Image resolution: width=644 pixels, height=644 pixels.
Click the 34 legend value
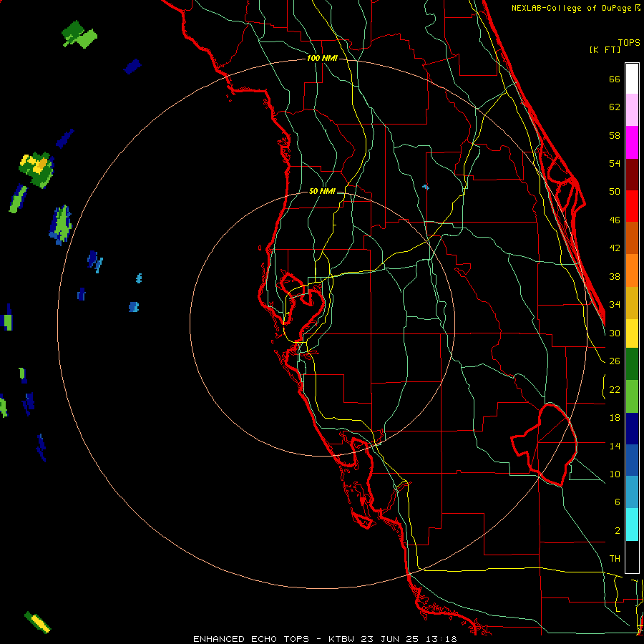pos(615,304)
